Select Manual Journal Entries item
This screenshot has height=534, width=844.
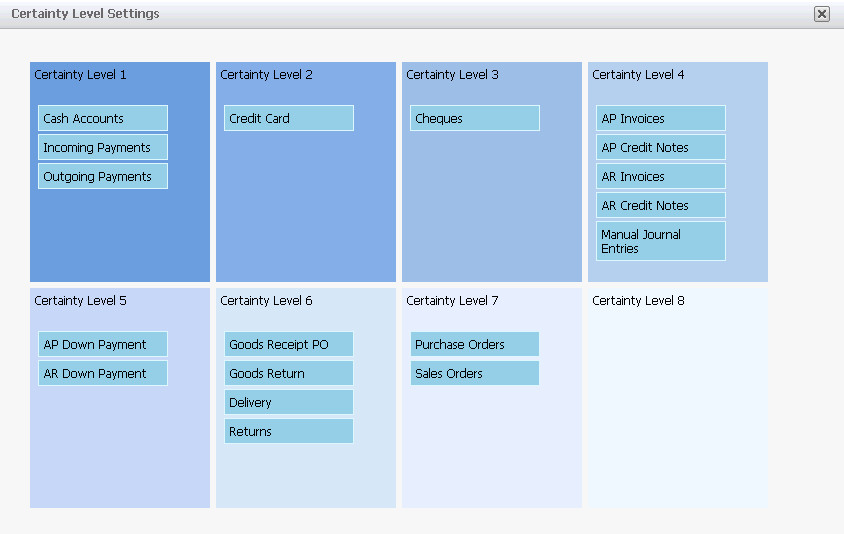[x=661, y=241]
